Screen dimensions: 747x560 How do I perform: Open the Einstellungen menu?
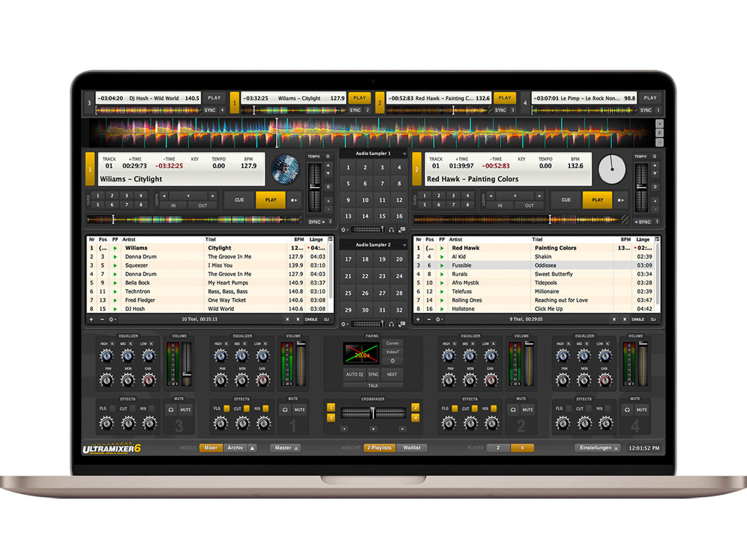coord(598,448)
